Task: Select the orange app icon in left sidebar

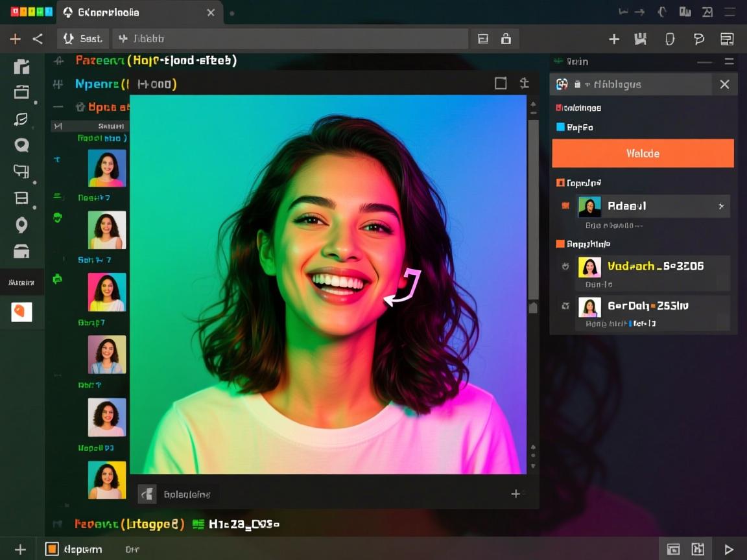Action: [21, 312]
